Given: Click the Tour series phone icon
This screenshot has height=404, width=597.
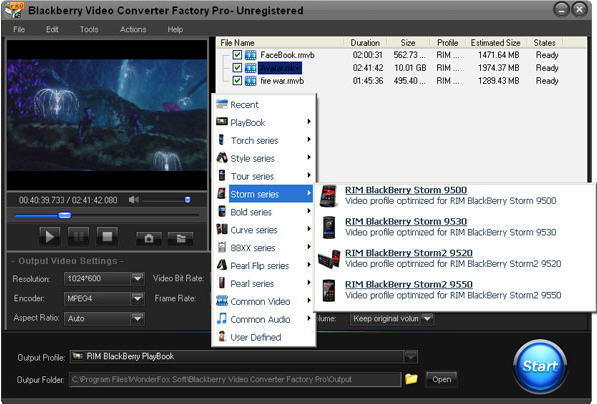Looking at the screenshot, I should (222, 176).
